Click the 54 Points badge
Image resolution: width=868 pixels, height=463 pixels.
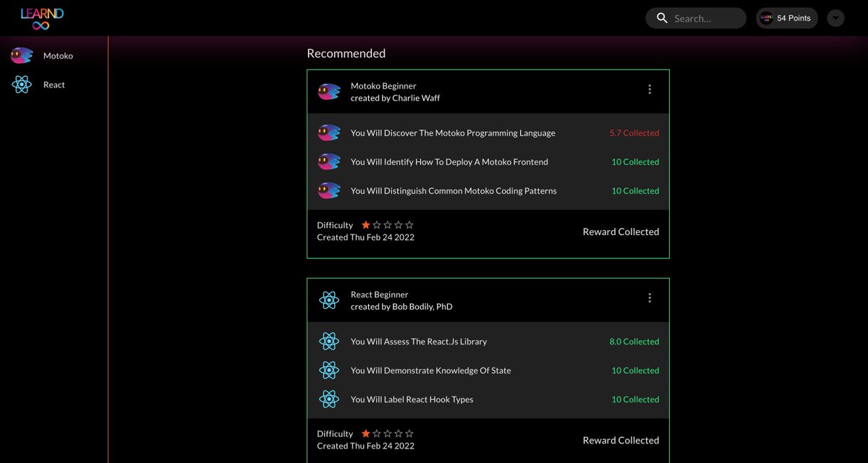(x=787, y=18)
